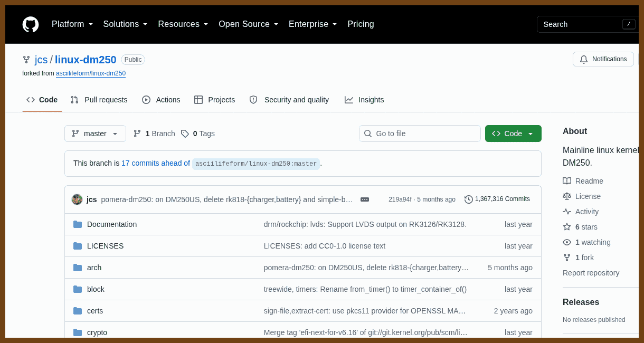Open the 17 commits ahead link
This screenshot has width=644, height=343.
156,163
